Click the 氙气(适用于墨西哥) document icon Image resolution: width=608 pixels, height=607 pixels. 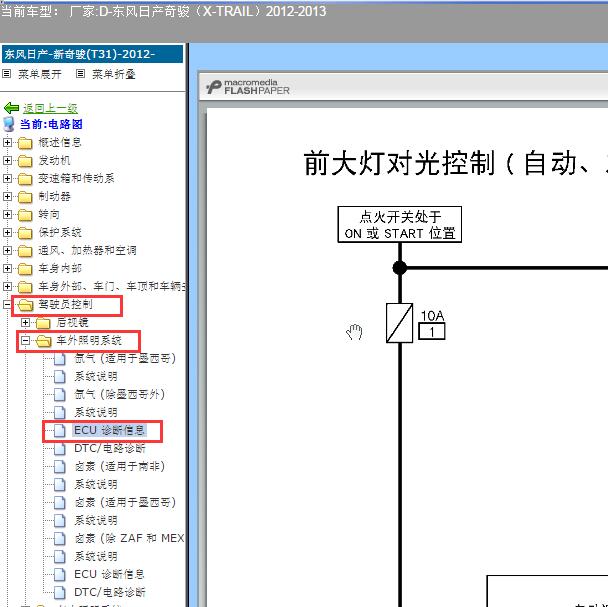(59, 359)
